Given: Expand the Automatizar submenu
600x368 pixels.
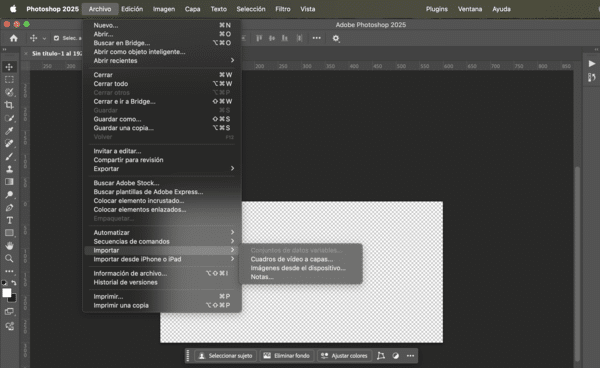Looking at the screenshot, I should click(x=163, y=233).
